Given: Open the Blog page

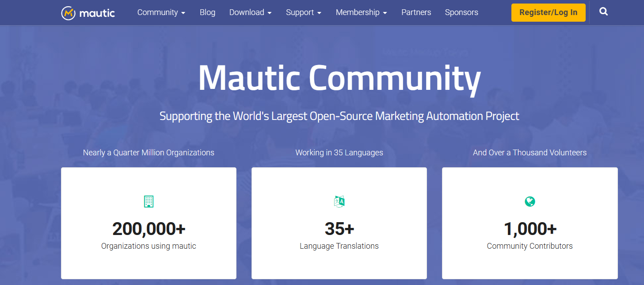Looking at the screenshot, I should click(x=207, y=12).
